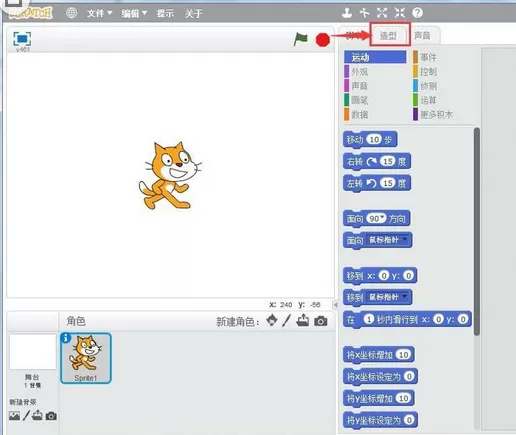
Task: Click the green flag to start
Action: tap(301, 39)
